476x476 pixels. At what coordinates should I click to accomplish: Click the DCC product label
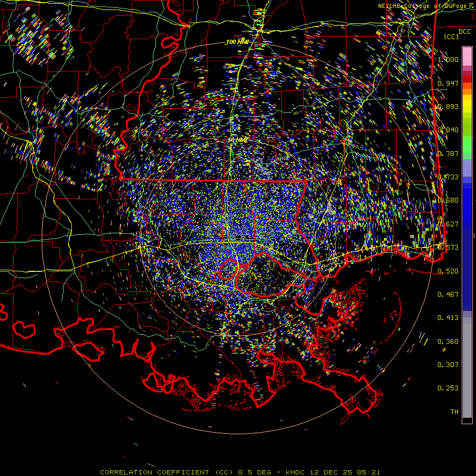click(465, 31)
